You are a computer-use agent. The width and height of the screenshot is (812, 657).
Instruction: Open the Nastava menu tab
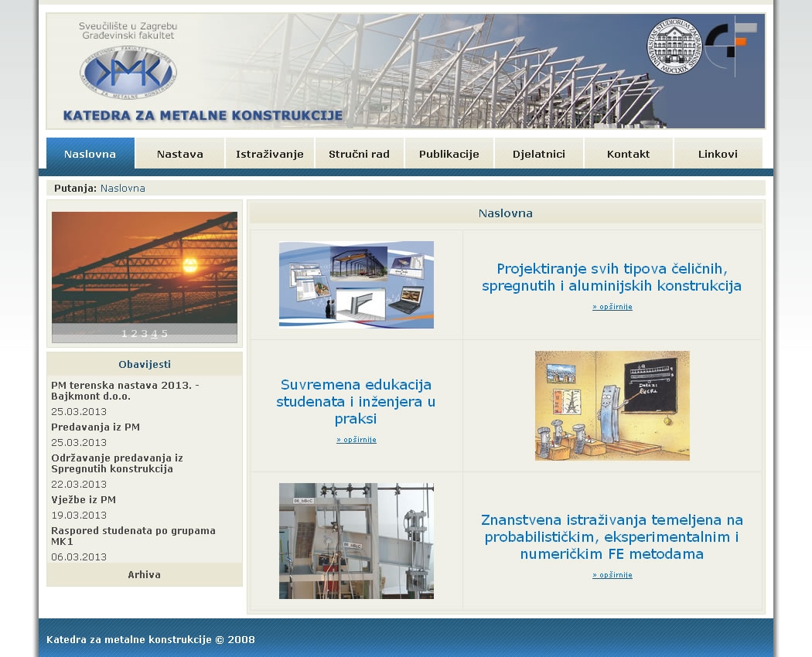pos(180,154)
